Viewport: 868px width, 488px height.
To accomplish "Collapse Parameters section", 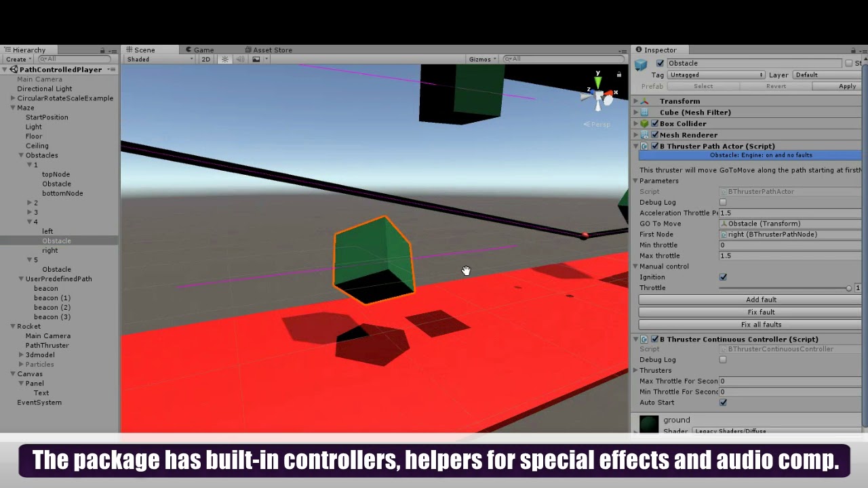I will 636,181.
